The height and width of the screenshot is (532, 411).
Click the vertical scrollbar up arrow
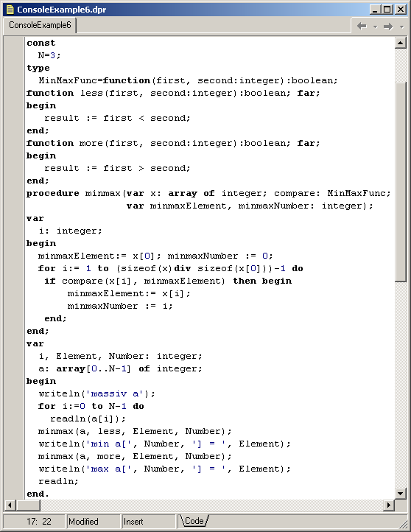pos(401,43)
